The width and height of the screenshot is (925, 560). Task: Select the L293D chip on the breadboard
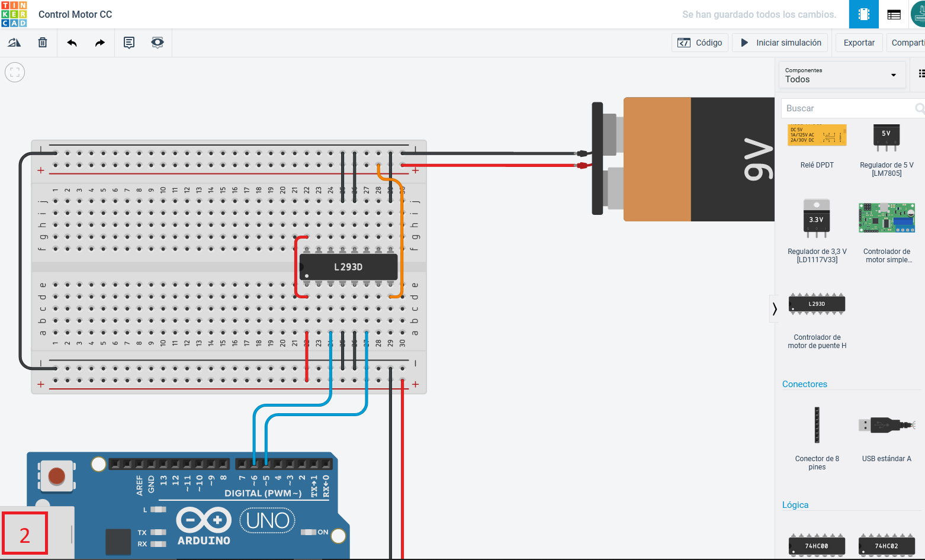(x=348, y=267)
